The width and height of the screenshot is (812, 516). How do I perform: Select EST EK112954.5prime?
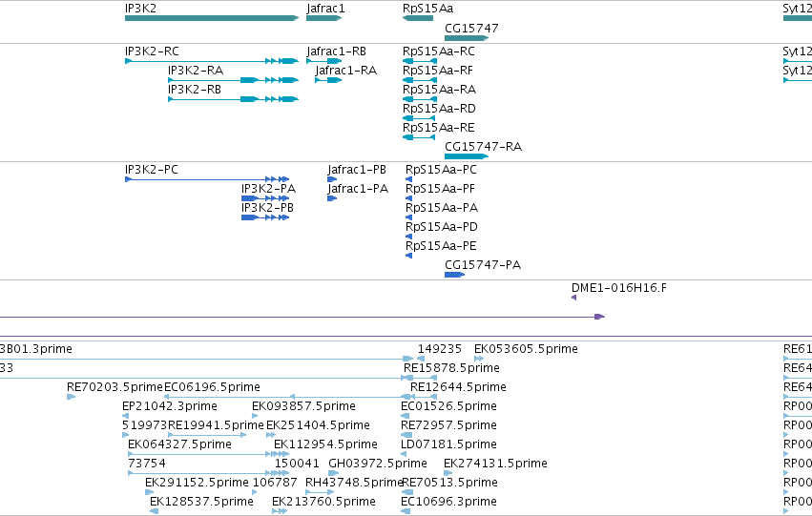[281, 454]
